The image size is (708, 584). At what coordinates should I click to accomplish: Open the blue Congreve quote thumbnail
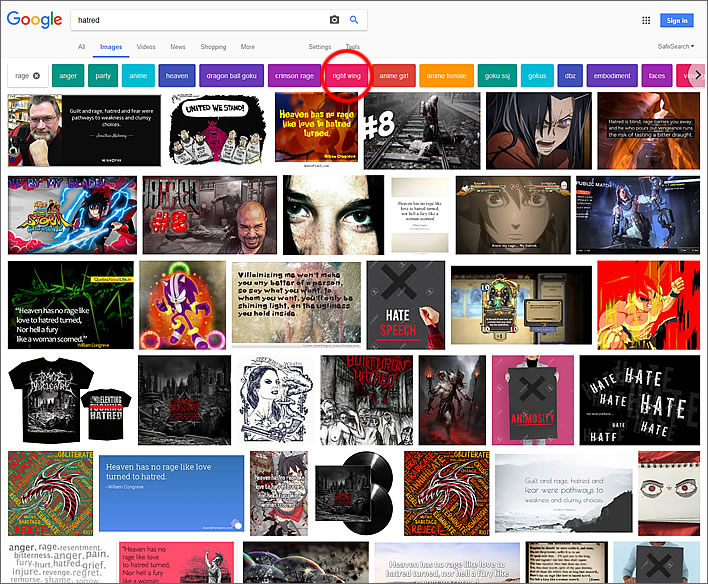tap(172, 493)
